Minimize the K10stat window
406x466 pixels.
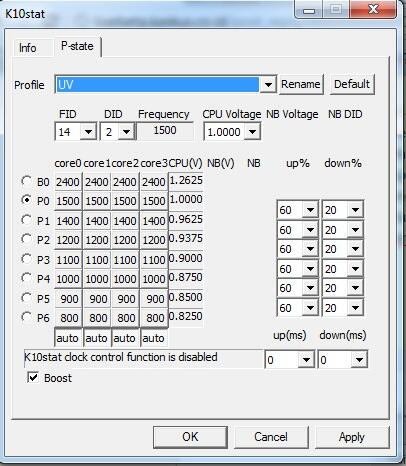309,10
